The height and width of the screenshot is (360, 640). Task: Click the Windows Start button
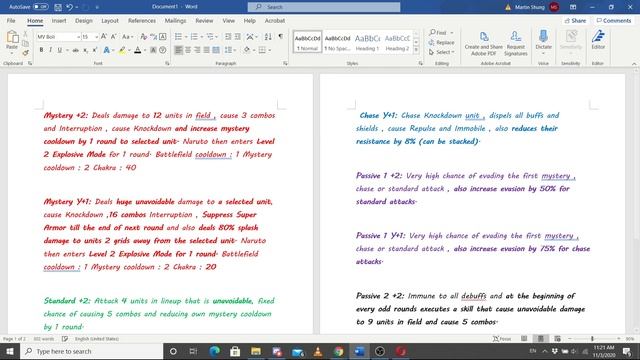tap(10, 351)
